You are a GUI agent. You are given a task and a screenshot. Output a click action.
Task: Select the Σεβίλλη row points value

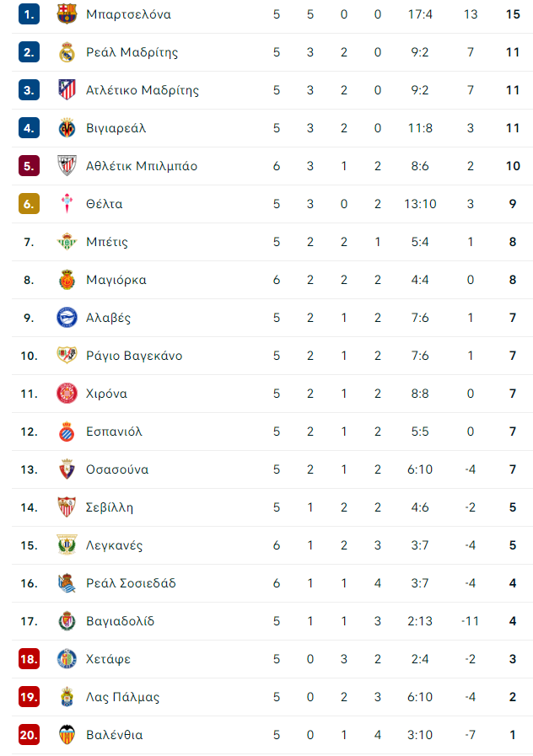[x=513, y=507]
